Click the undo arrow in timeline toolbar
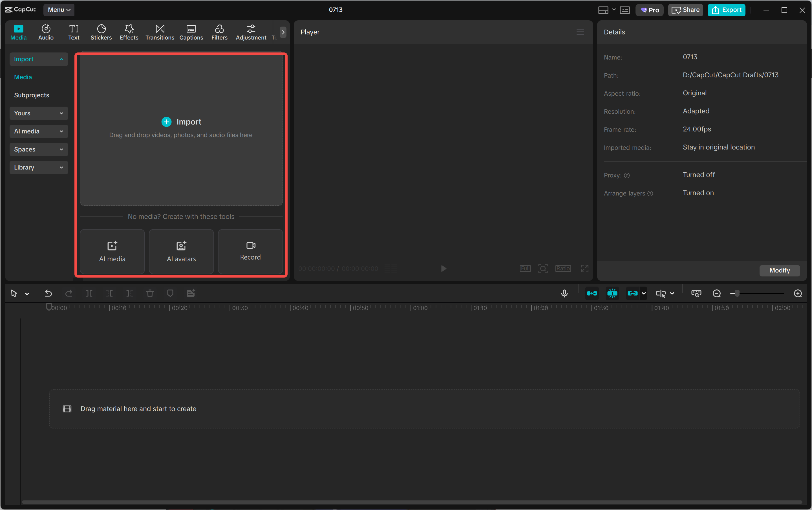812x510 pixels. (48, 293)
